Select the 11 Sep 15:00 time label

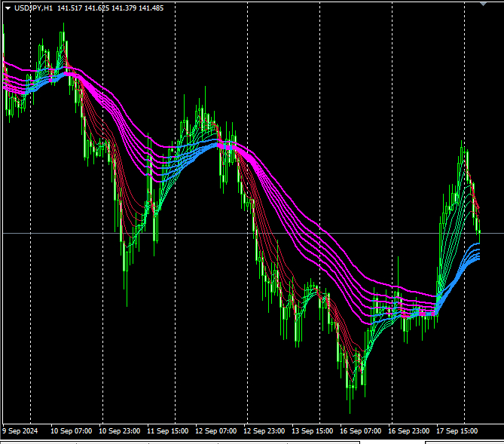pyautogui.click(x=168, y=431)
